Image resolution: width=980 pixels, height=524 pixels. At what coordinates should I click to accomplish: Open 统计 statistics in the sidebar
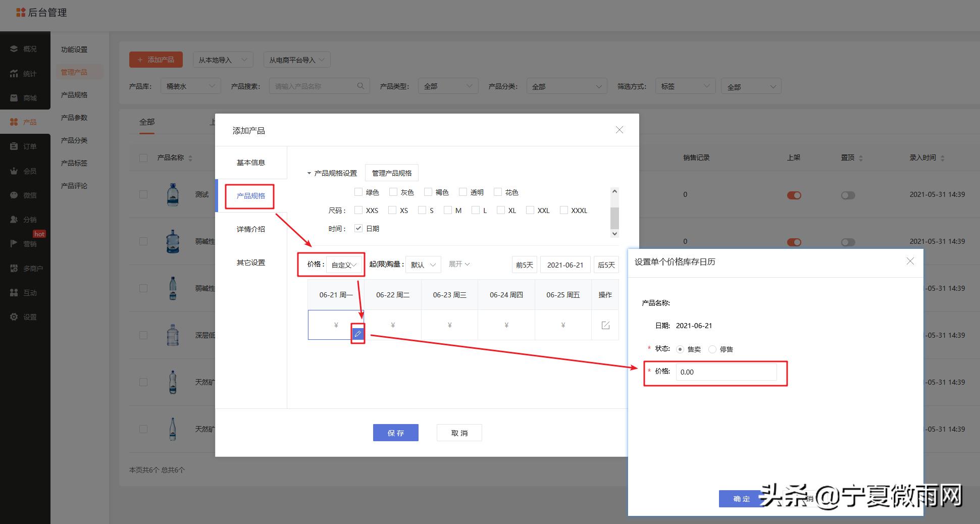pos(25,74)
